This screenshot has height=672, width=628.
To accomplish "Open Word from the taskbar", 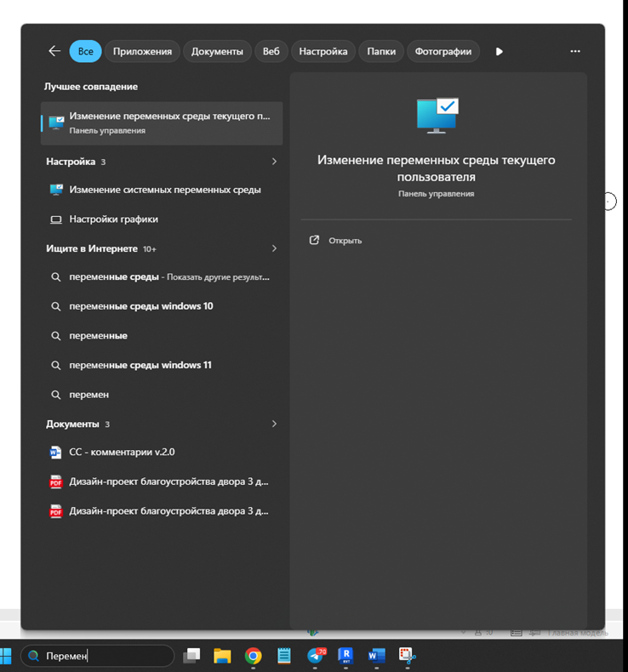I will (376, 656).
